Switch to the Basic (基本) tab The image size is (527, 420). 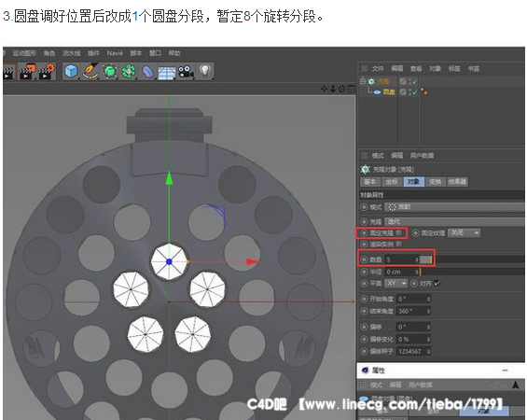point(369,182)
